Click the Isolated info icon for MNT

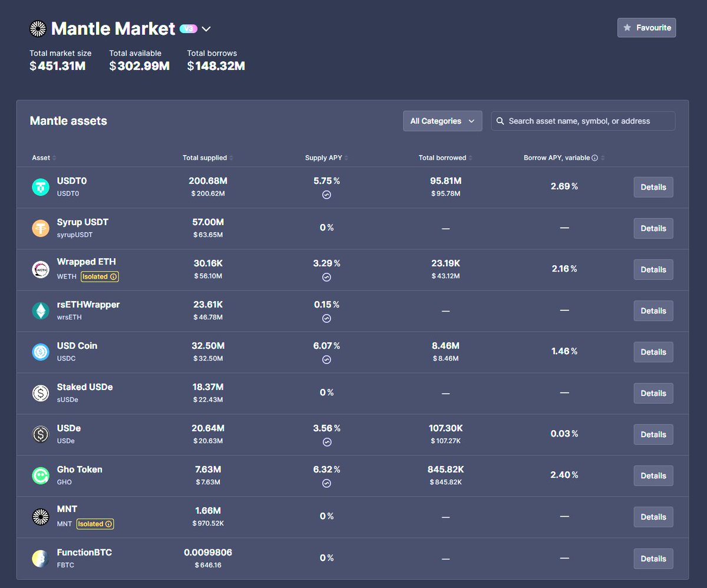(108, 524)
